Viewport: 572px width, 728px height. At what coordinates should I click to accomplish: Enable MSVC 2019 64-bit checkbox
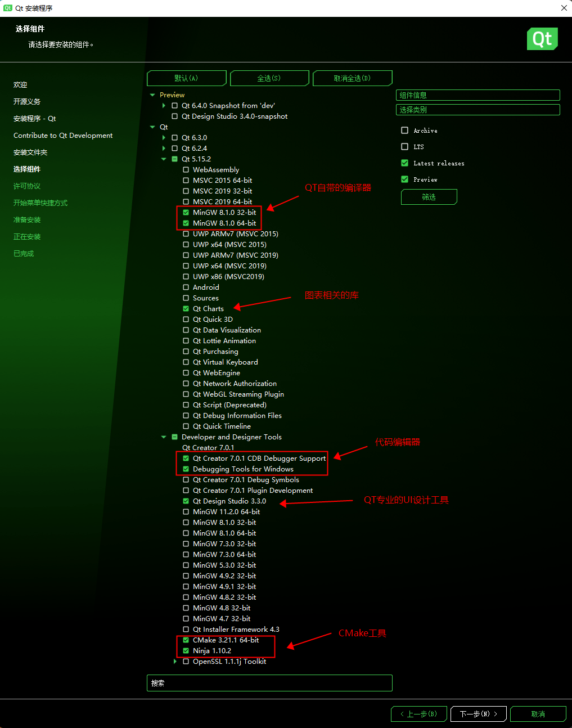186,202
